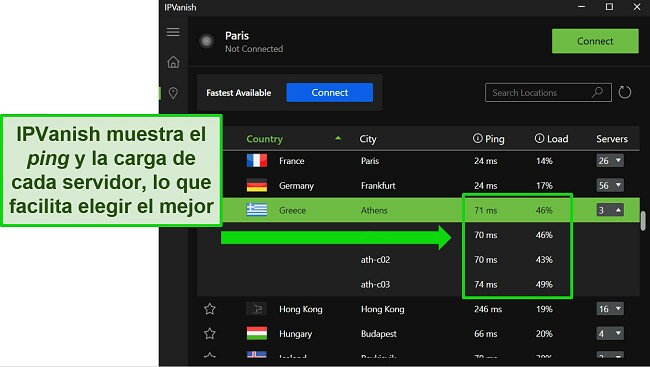Click the 66 ms ping value
The width and height of the screenshot is (650, 367).
coord(485,334)
